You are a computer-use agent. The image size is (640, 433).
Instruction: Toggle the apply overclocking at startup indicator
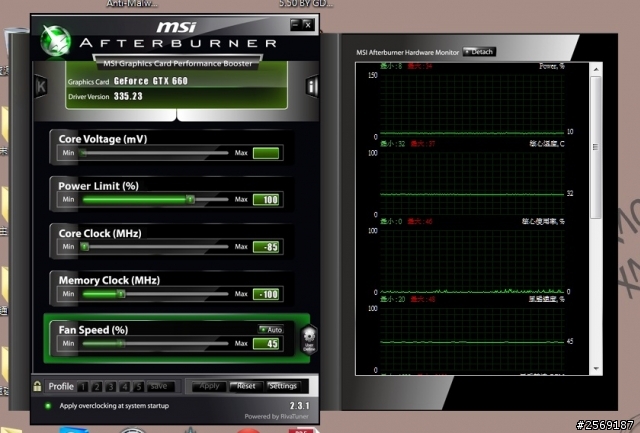[48, 406]
